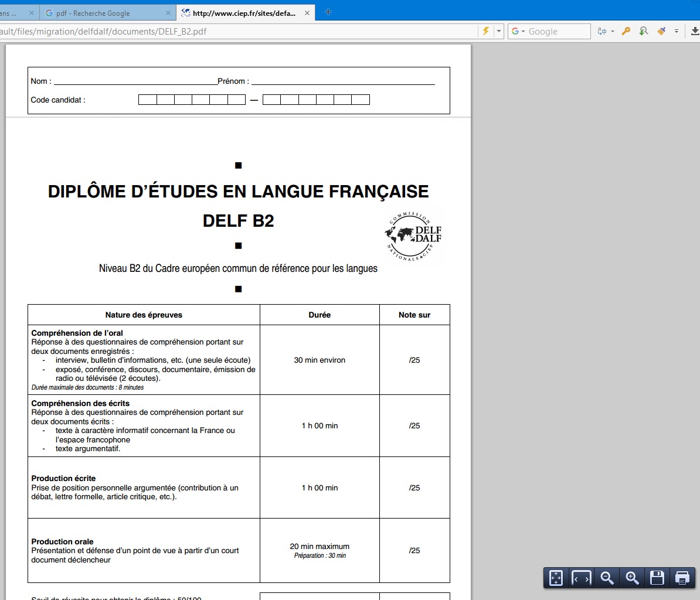The image size is (700, 600).
Task: Click the '30 min environ' duration cell
Action: (320, 360)
